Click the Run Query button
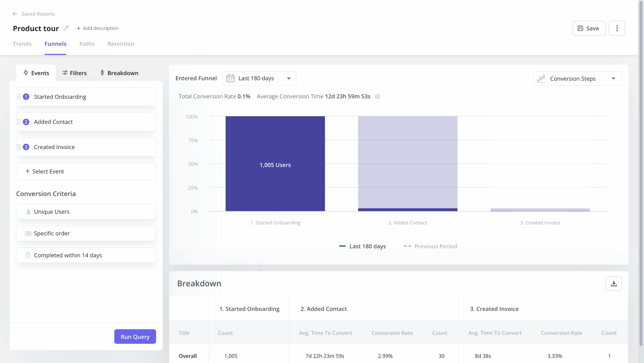The image size is (644, 363). (135, 336)
